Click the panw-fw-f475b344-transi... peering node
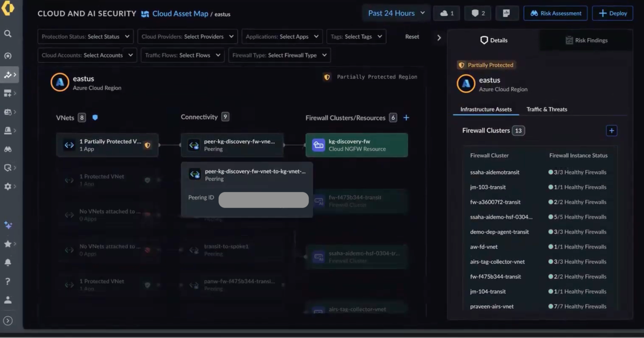This screenshot has width=644, height=338. (232, 285)
